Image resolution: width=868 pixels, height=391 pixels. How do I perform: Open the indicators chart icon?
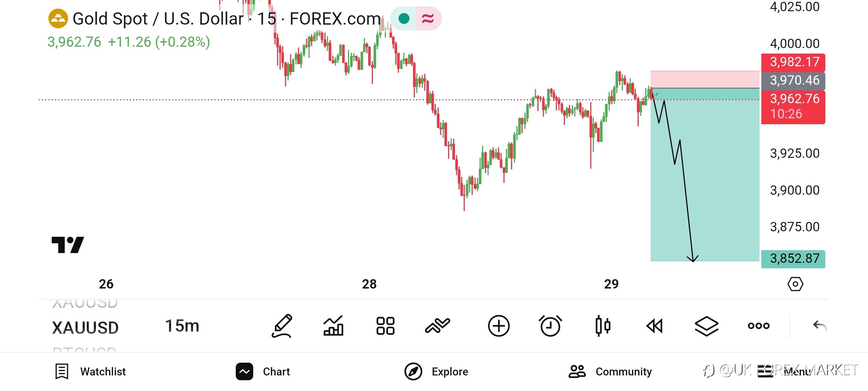point(333,326)
